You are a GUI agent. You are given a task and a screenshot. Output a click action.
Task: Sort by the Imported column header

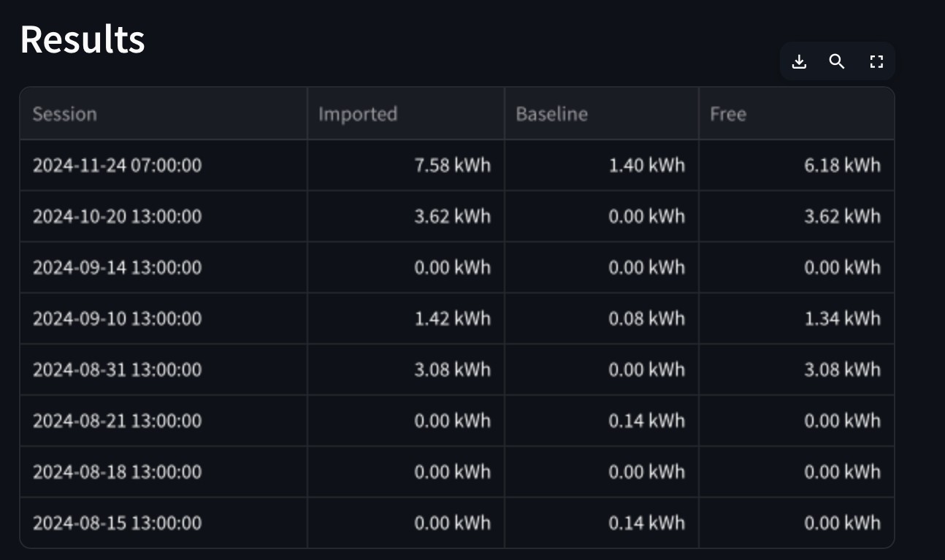[406, 114]
